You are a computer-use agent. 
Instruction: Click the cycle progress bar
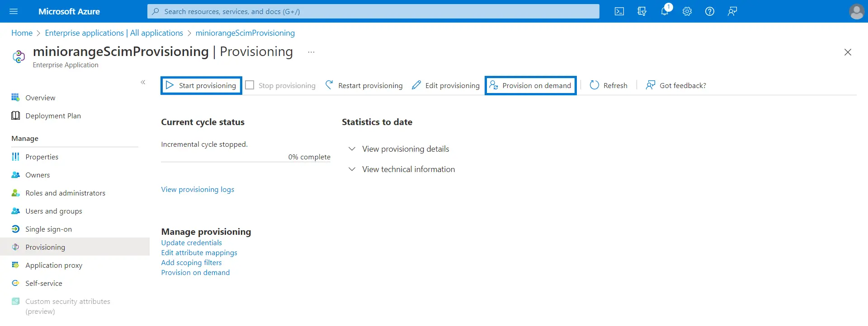pyautogui.click(x=245, y=161)
